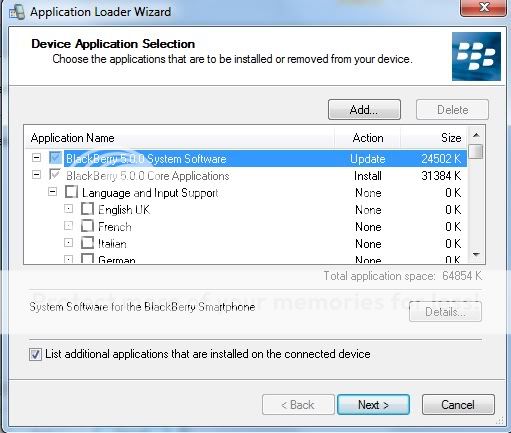511x433 pixels.
Task: Click the list scrollbar down arrow
Action: point(476,255)
